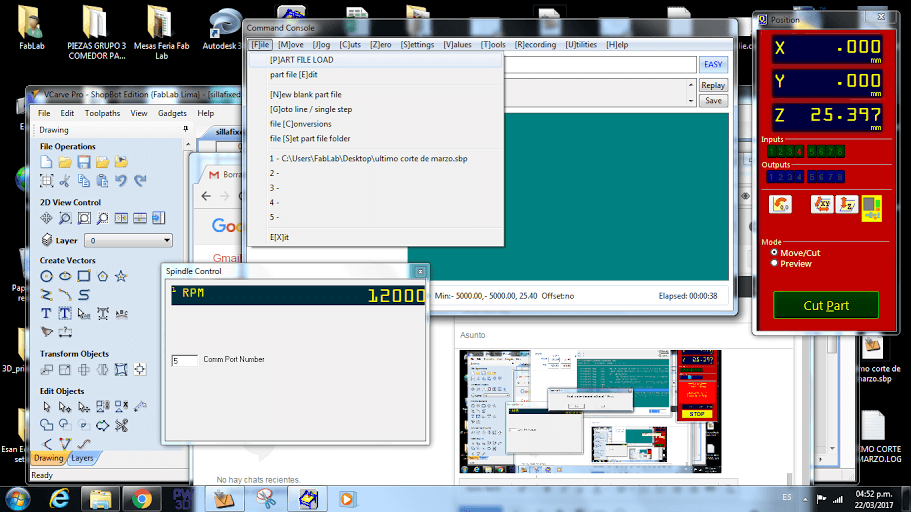Screen dimensions: 911x512
Task: Select the Draw Rectangle tool
Action: [84, 276]
